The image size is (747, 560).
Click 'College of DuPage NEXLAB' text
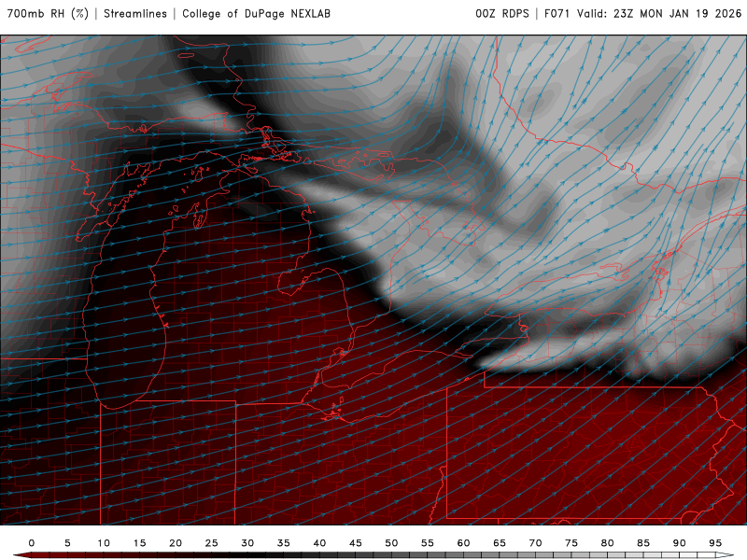(x=256, y=14)
